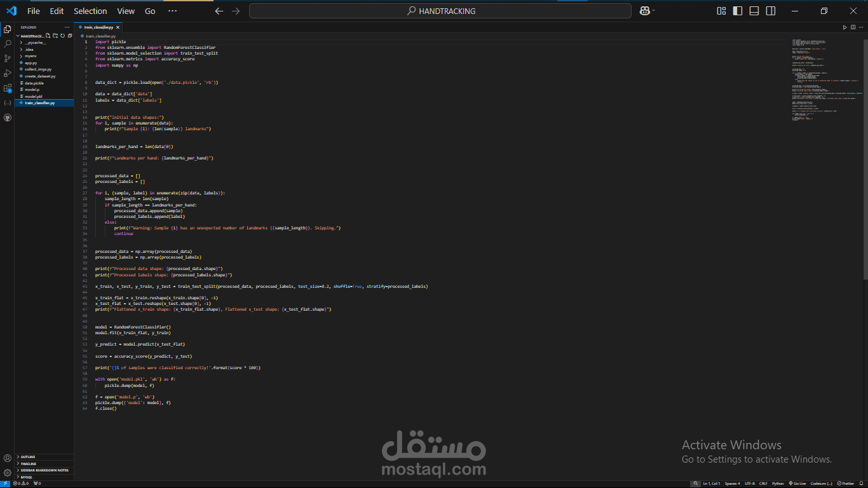Open the Search view in the Activity Bar

[x=8, y=43]
